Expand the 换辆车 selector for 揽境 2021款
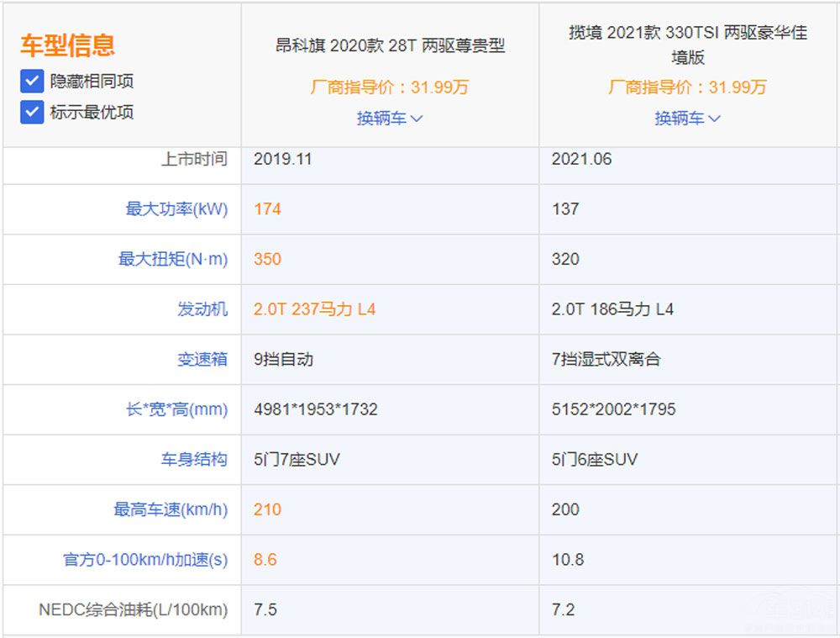Screen dimensions: 840x638 click(x=680, y=118)
